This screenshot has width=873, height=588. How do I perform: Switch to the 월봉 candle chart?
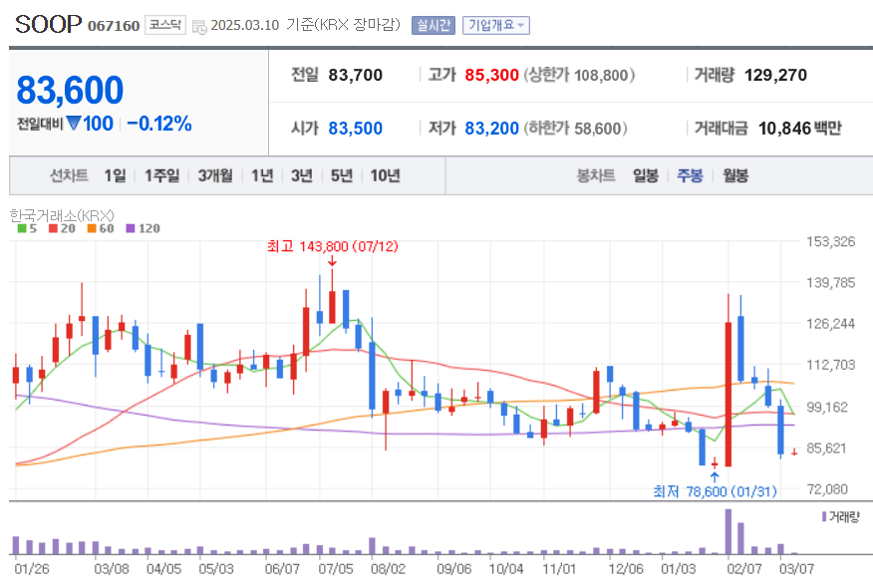[x=735, y=176]
